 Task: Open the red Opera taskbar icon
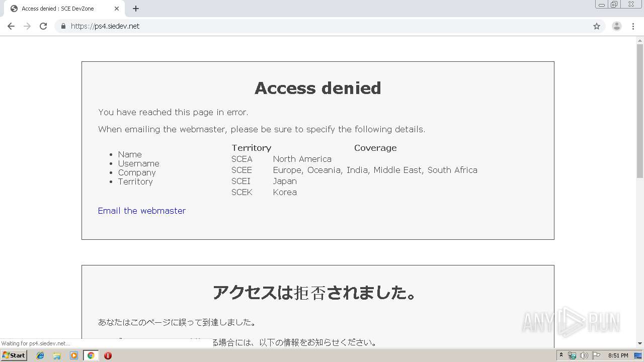coord(108,355)
